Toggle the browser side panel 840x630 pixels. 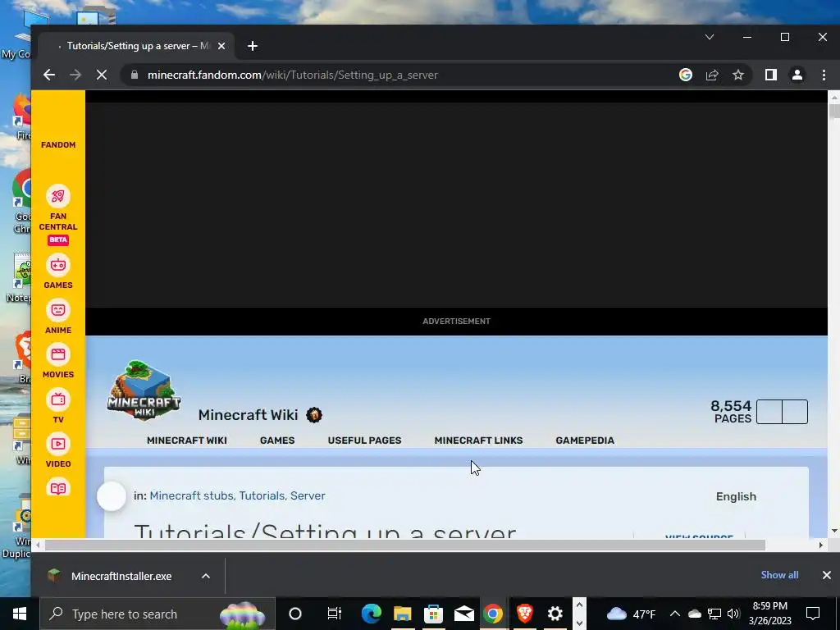coord(771,75)
